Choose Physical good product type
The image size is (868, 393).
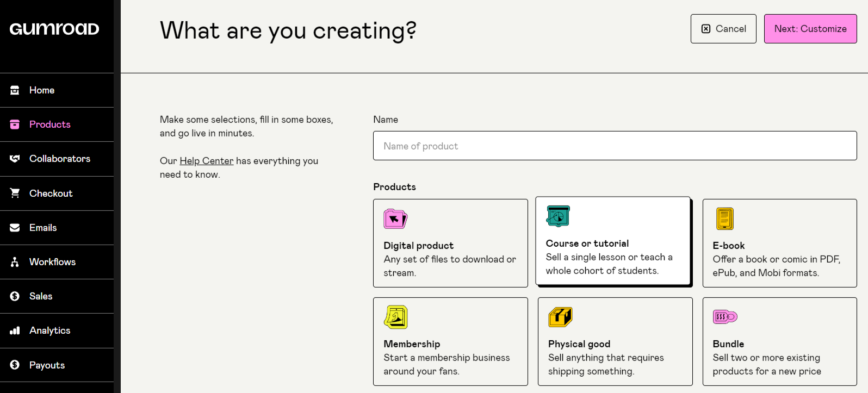(615, 341)
